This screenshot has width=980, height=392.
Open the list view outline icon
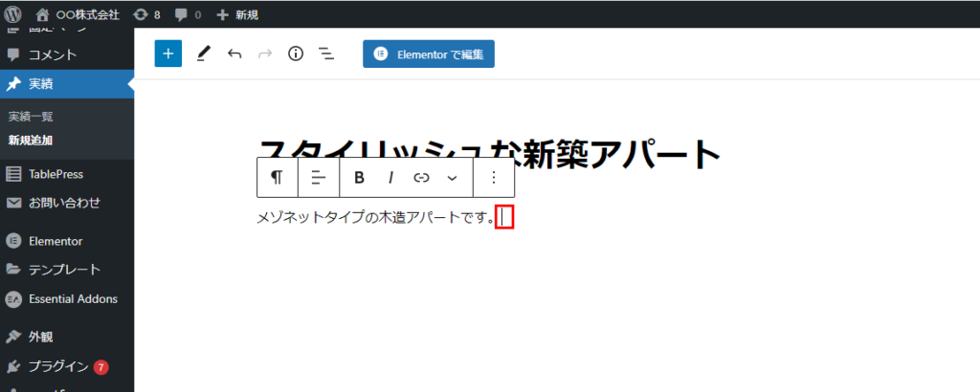326,54
